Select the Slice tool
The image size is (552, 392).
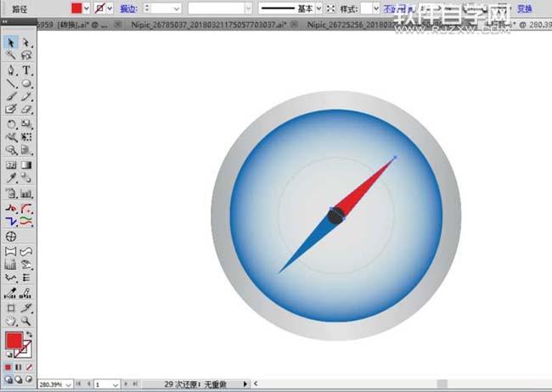click(x=26, y=308)
